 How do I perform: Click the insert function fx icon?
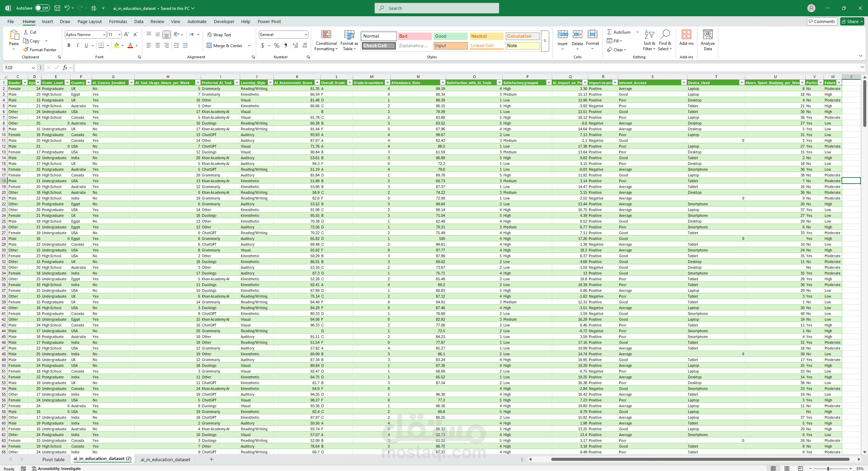65,68
